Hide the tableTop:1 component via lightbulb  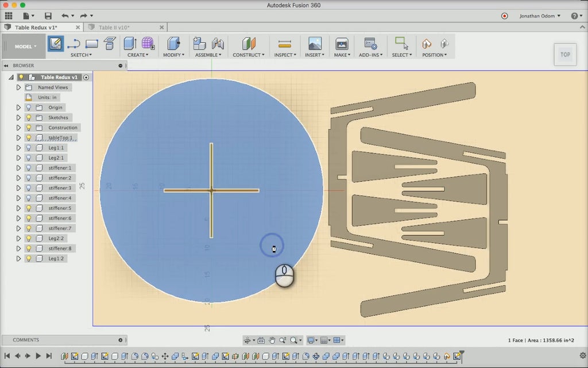[29, 137]
